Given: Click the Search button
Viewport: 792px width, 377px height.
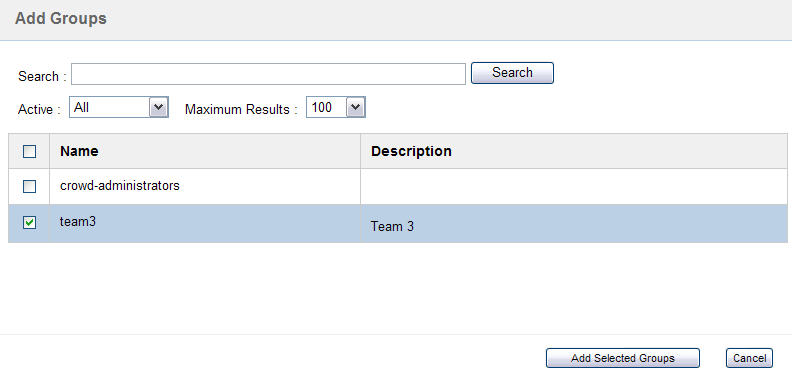Looking at the screenshot, I should coord(512,73).
